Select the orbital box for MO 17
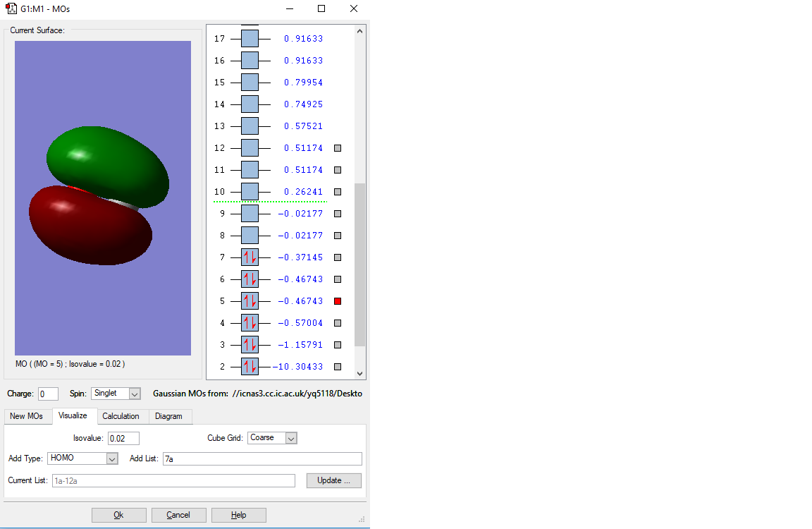The height and width of the screenshot is (529, 812). click(x=250, y=38)
